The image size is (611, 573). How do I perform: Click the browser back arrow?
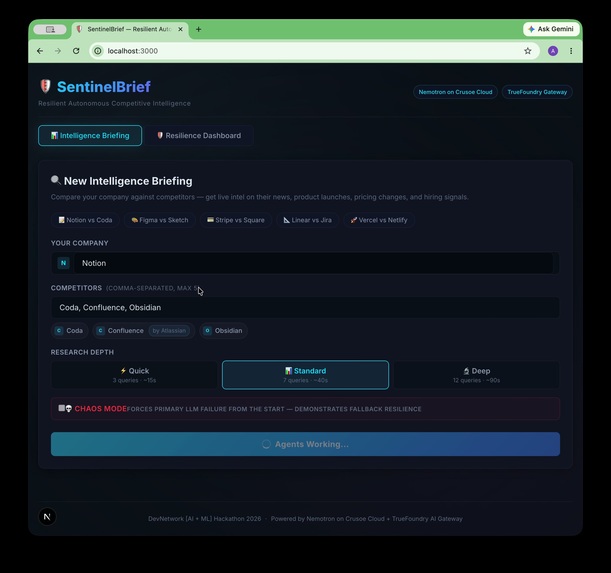coord(40,51)
